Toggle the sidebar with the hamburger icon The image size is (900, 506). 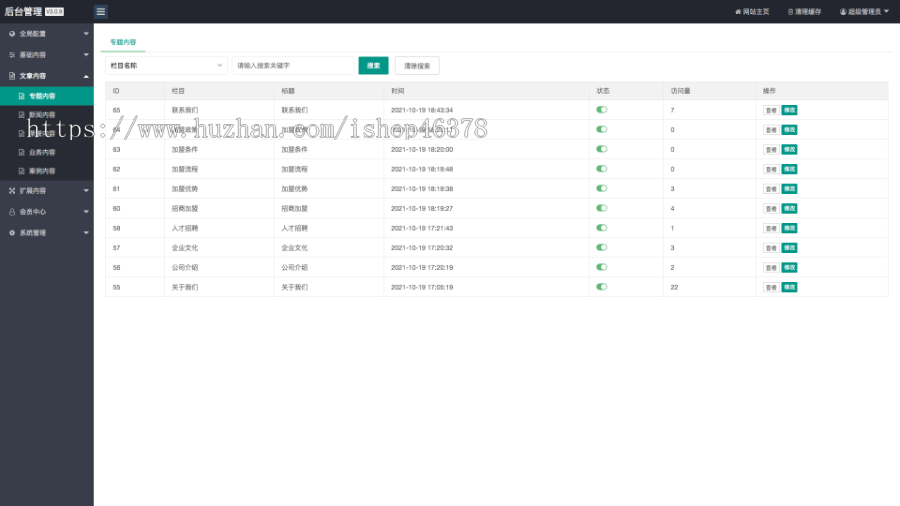(100, 11)
